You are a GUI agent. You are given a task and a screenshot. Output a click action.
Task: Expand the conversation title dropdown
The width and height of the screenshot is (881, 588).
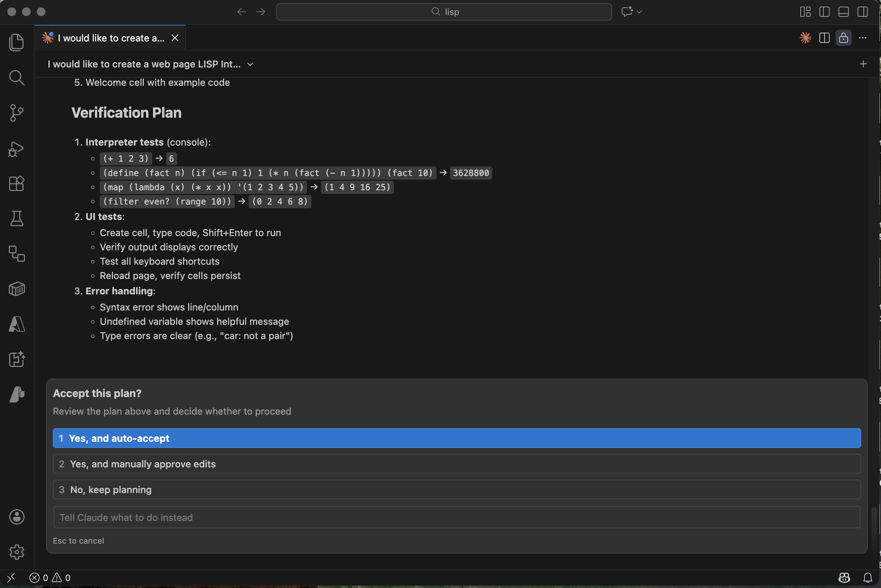click(x=250, y=64)
